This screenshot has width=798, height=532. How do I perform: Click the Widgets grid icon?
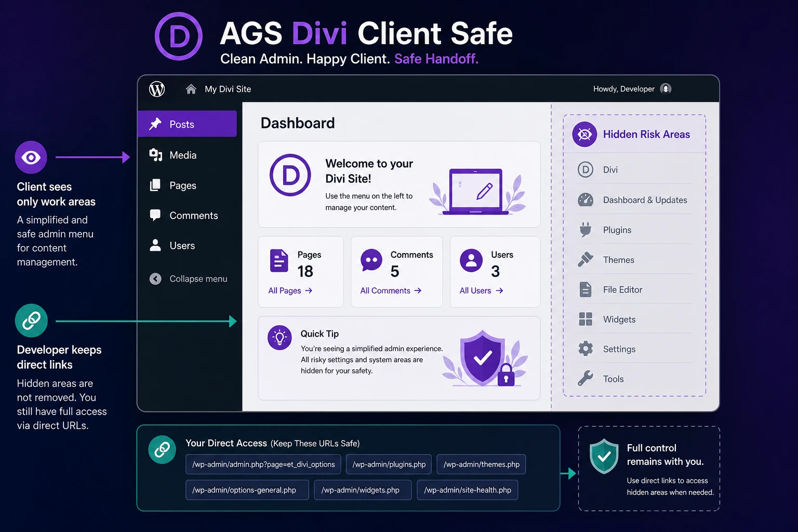pyautogui.click(x=586, y=319)
